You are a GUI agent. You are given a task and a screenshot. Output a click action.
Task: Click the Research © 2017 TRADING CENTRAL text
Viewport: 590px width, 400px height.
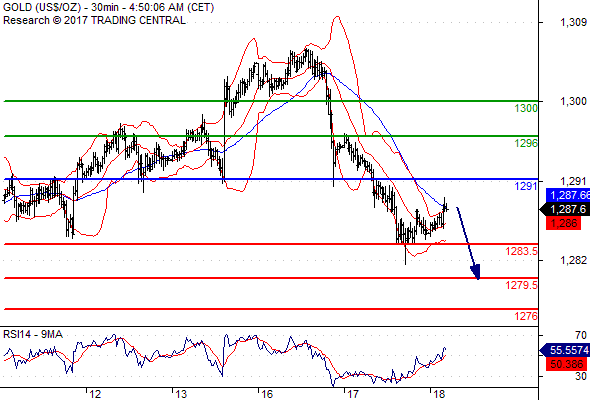pos(94,20)
